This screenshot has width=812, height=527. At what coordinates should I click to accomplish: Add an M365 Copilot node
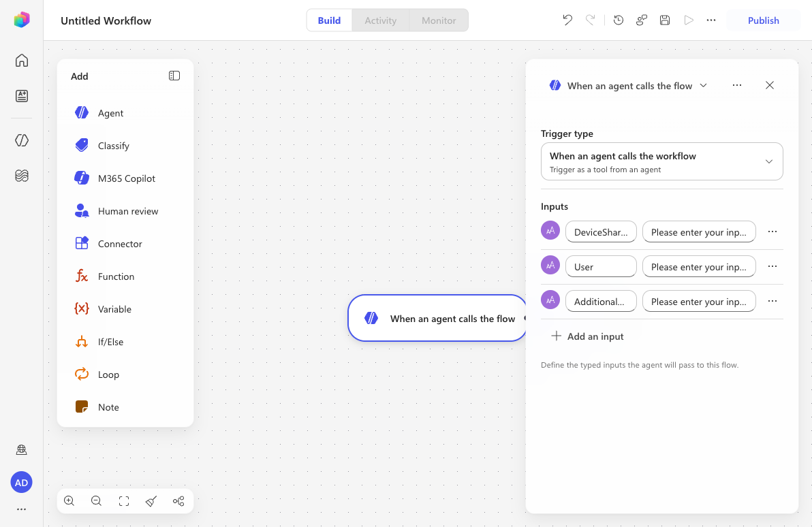coord(125,178)
